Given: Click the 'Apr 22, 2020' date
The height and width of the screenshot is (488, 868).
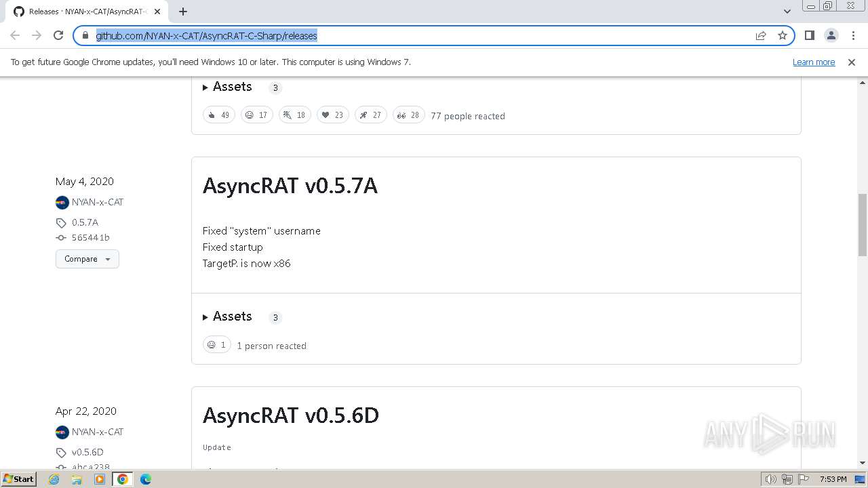Looking at the screenshot, I should point(86,411).
